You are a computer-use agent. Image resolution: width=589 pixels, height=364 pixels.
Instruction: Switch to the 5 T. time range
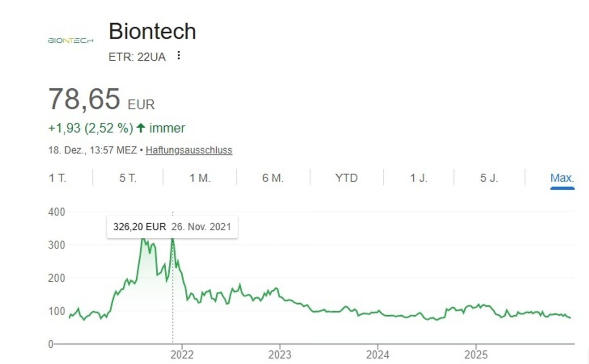pyautogui.click(x=128, y=178)
